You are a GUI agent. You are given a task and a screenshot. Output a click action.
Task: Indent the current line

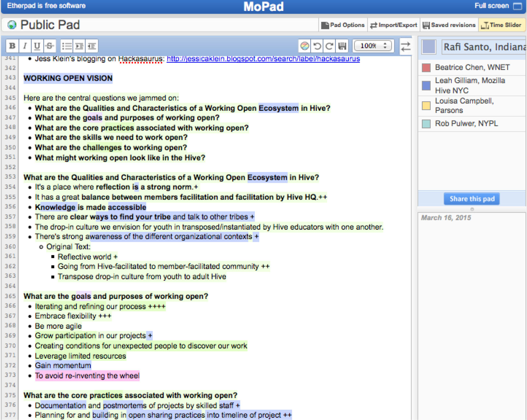click(79, 46)
